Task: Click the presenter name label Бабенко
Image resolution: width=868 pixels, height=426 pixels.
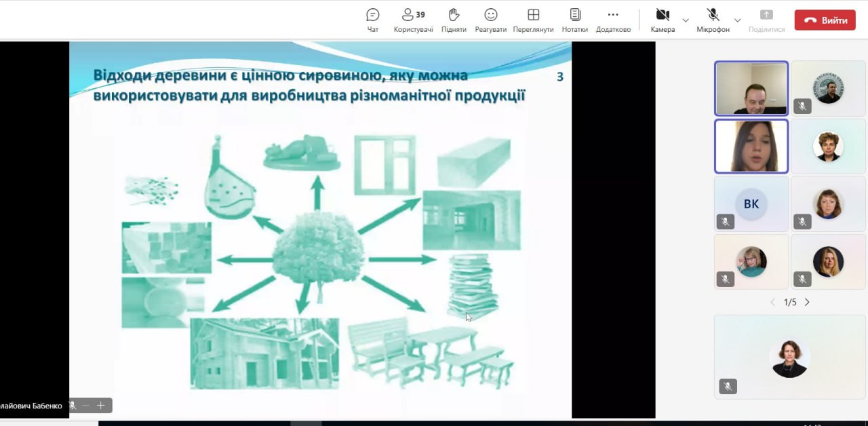Action: (32, 406)
